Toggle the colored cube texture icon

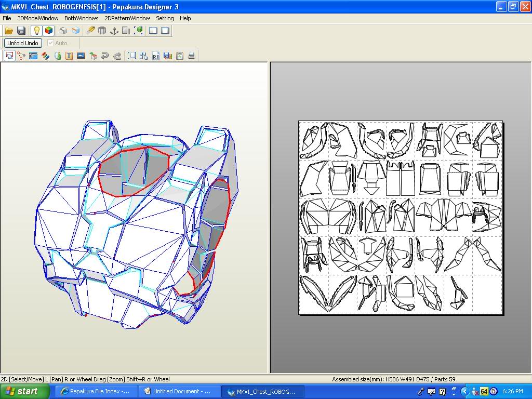(49, 31)
